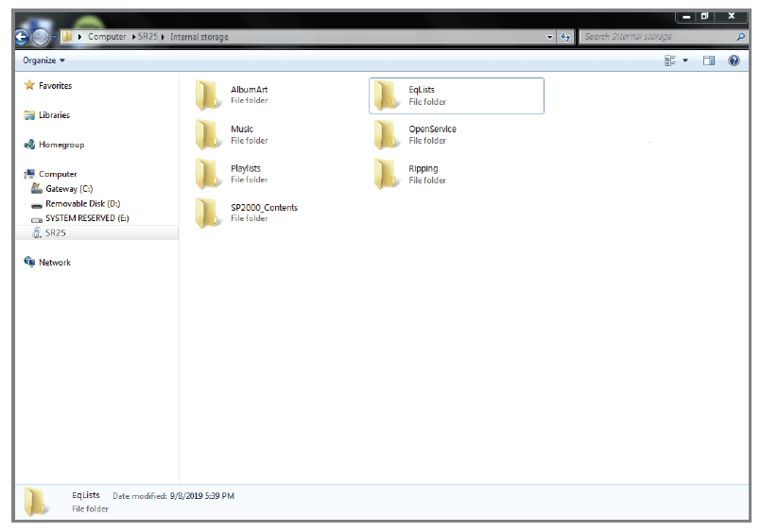
Task: Click SR25 in the address breadcrumb
Action: click(148, 37)
